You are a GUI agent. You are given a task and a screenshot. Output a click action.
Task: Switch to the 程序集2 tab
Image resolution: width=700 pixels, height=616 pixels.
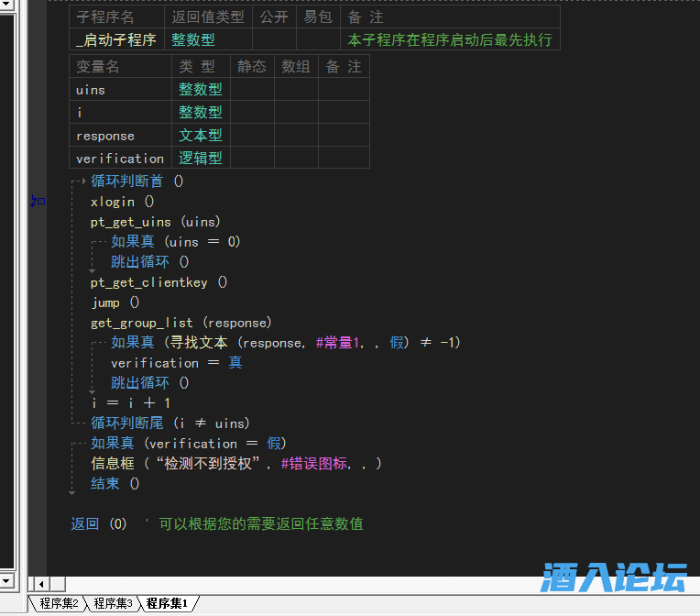click(59, 603)
